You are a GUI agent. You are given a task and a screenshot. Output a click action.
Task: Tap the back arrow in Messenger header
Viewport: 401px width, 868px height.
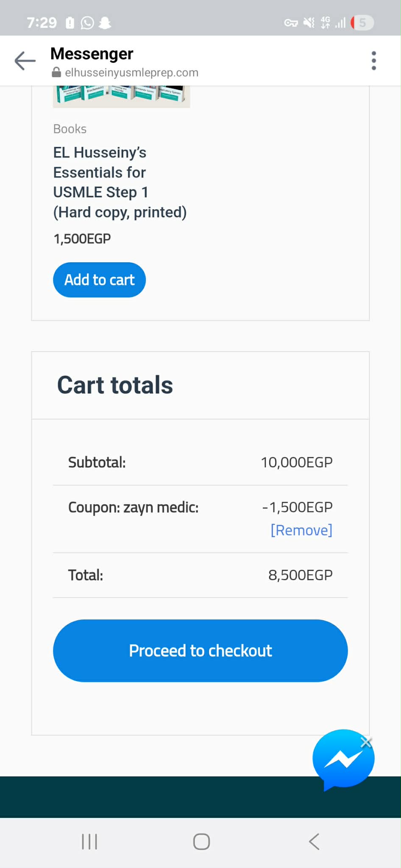coord(25,61)
